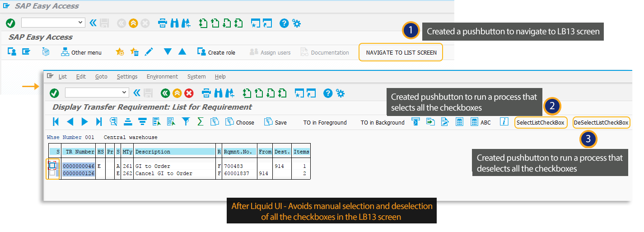Click TO in Foreground button
Viewport: 644px width, 232px height.
click(325, 123)
